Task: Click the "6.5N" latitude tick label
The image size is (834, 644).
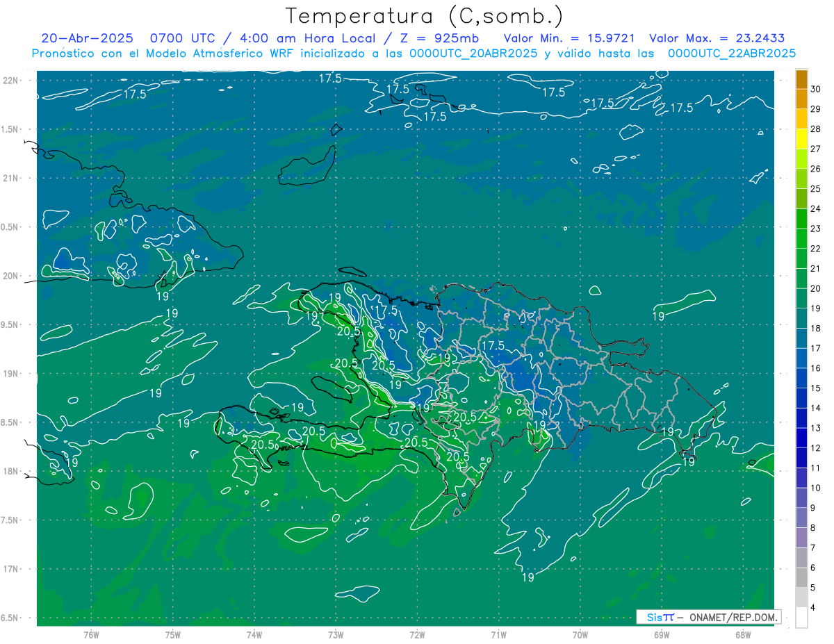Action: (10, 618)
